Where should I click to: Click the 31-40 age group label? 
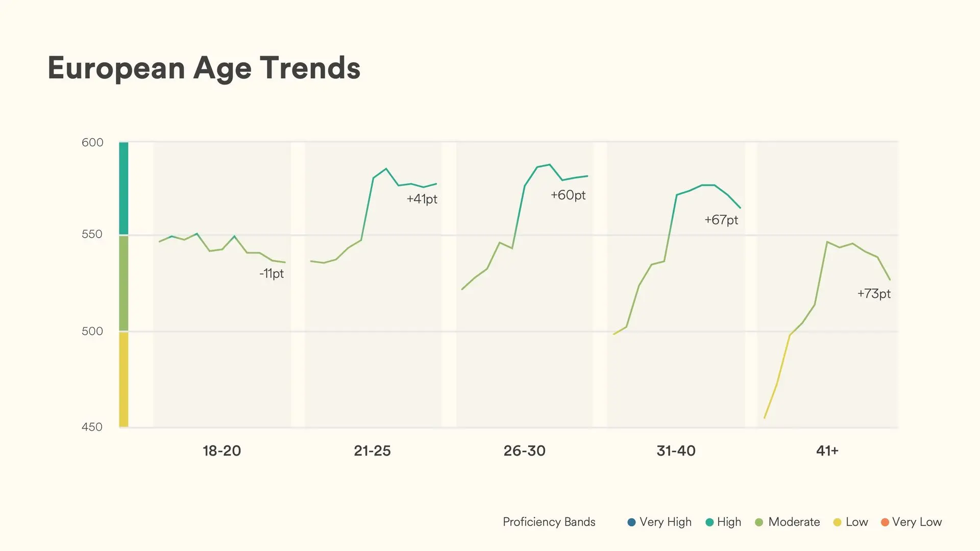pyautogui.click(x=676, y=451)
